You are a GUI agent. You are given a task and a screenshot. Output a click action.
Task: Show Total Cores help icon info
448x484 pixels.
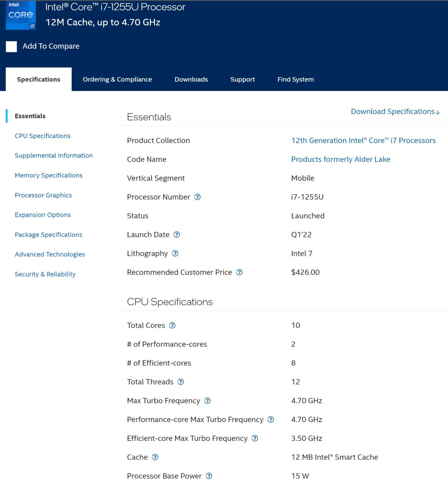coord(172,325)
